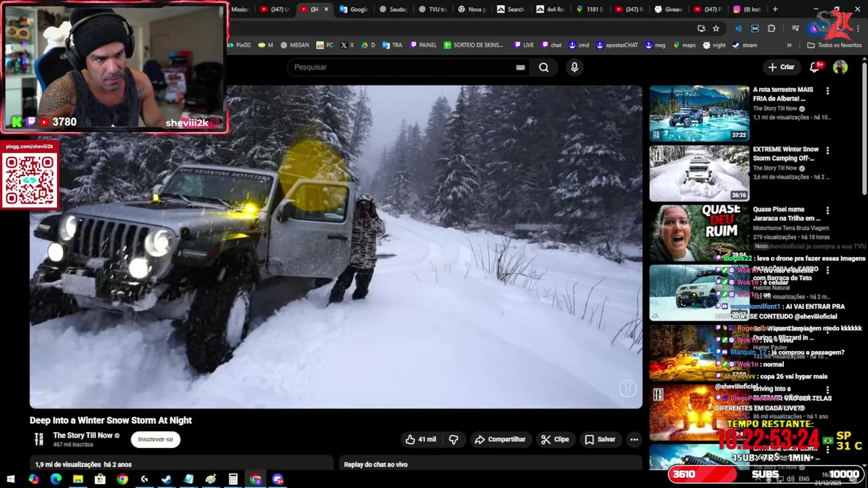The height and width of the screenshot is (488, 868).
Task: Switch to the Search browser tab
Action: tap(511, 9)
